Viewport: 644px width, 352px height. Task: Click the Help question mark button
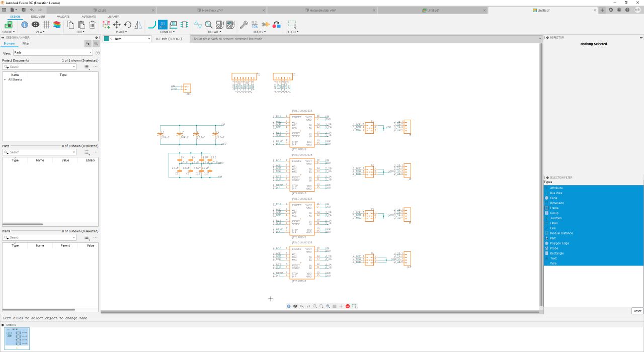tap(627, 10)
